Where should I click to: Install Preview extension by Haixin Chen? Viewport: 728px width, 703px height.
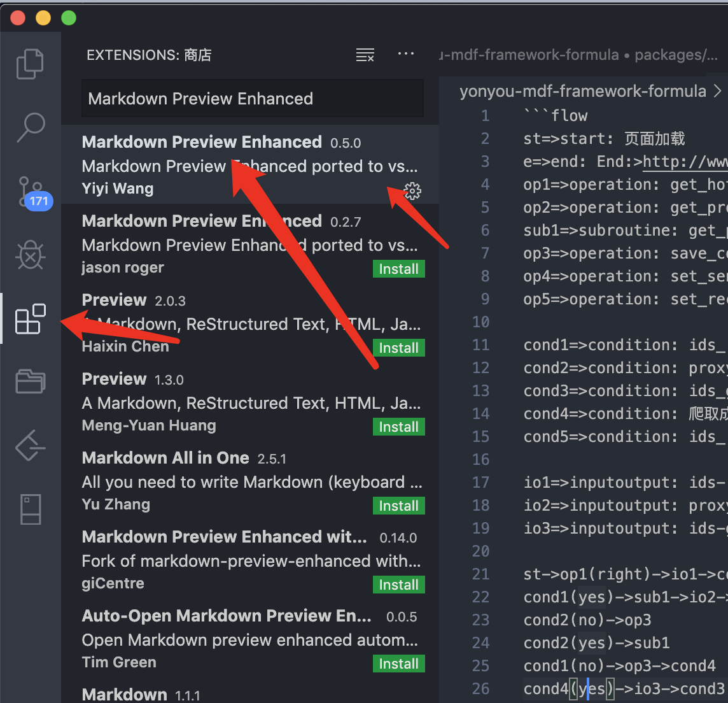click(399, 348)
